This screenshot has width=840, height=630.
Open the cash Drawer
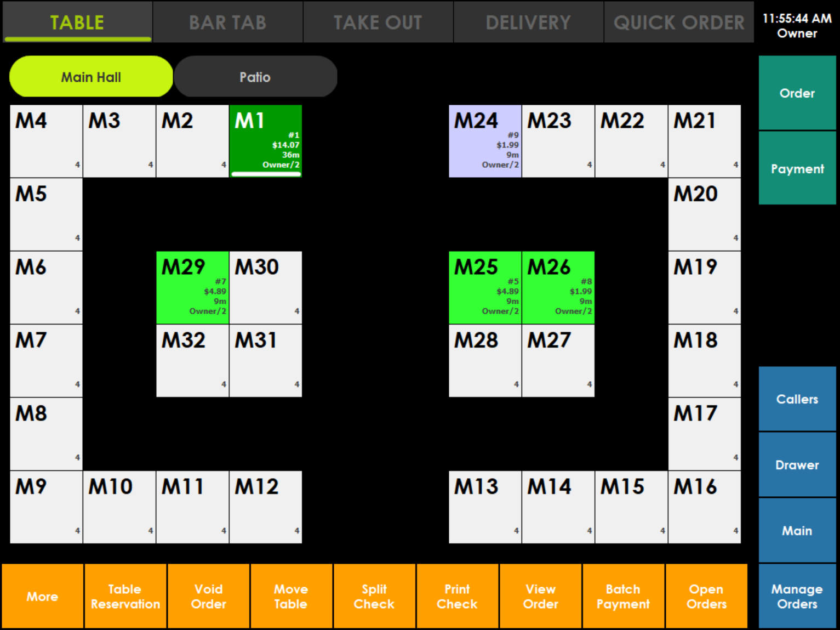tap(797, 464)
